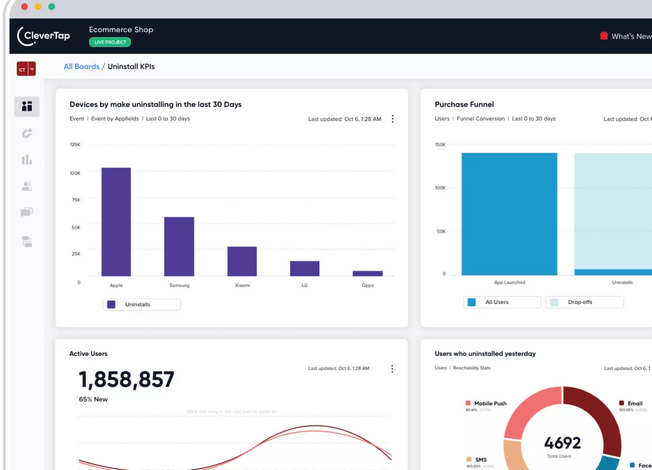
Task: Toggle the Drop-offs legend item
Action: tap(585, 302)
